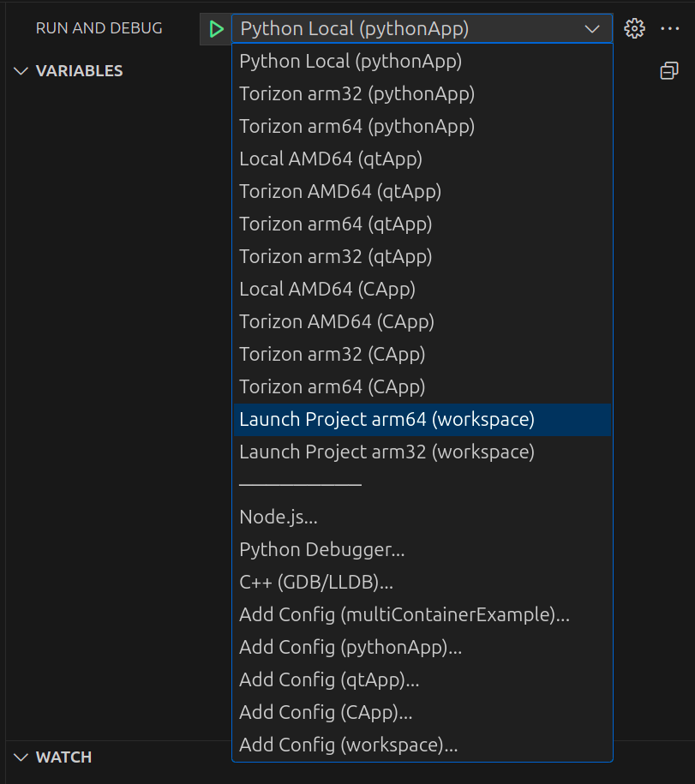This screenshot has height=784, width=695.
Task: Open the Views and More Actions ellipsis
Action: 670,28
